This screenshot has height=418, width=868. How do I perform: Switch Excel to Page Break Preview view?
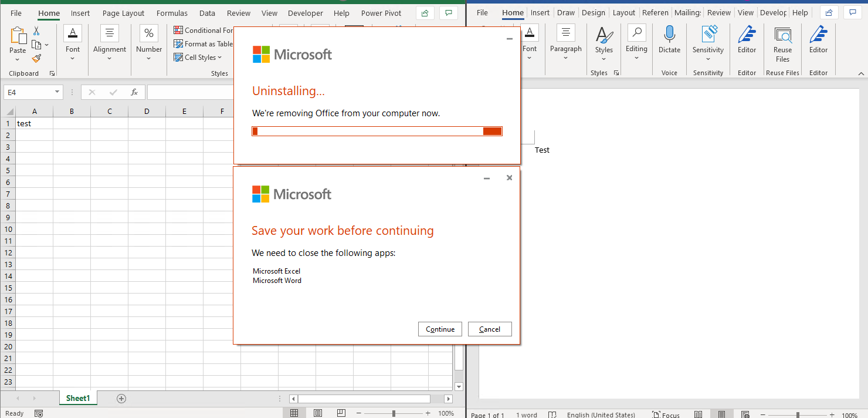tap(341, 413)
